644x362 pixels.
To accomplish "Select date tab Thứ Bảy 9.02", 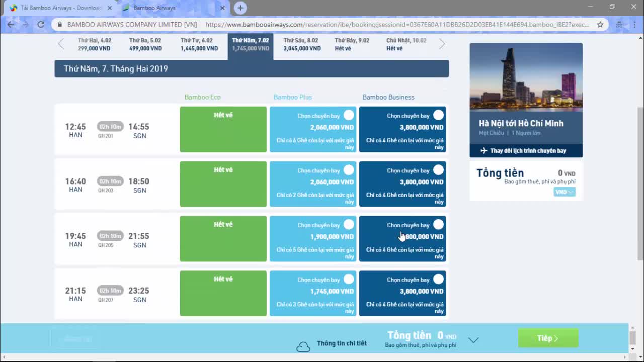I will 352,44.
